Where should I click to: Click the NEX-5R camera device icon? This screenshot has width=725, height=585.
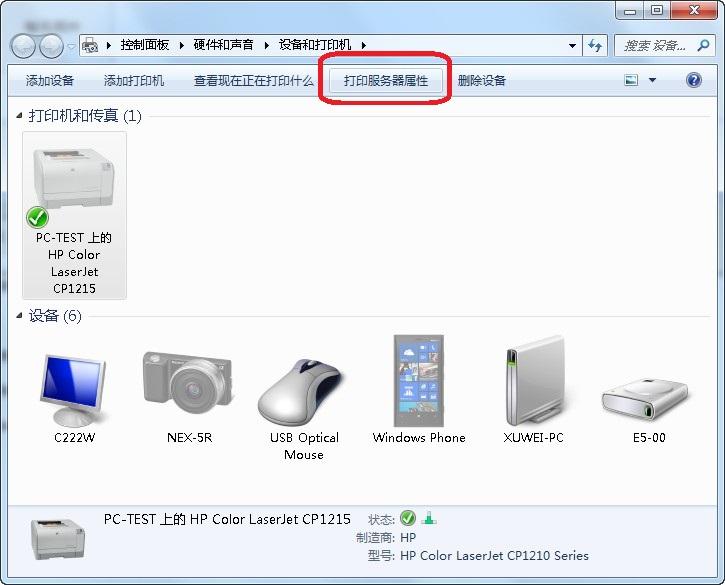(189, 385)
